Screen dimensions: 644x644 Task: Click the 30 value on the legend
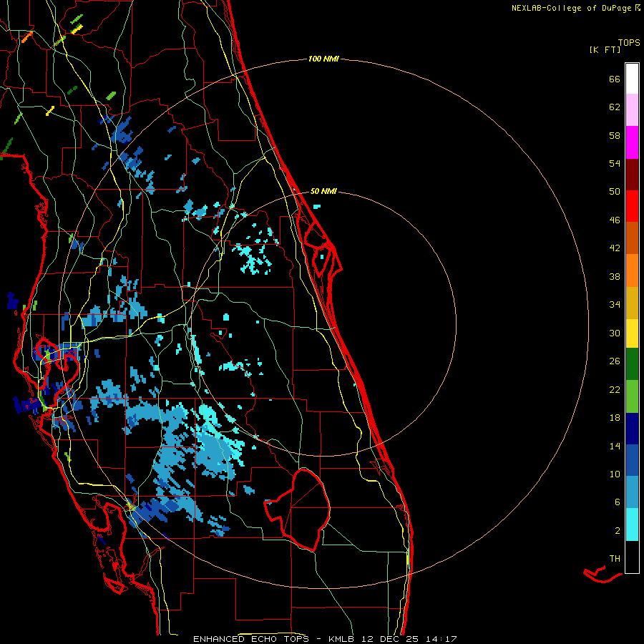(615, 333)
